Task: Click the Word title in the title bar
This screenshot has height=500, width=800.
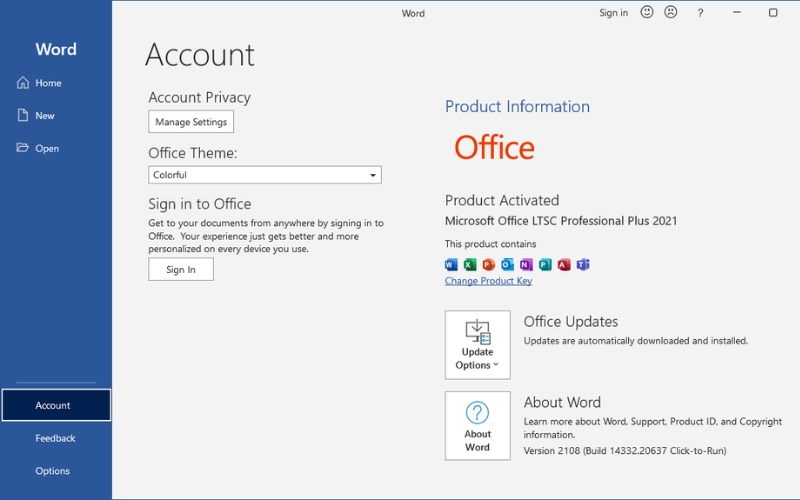Action: [x=413, y=13]
